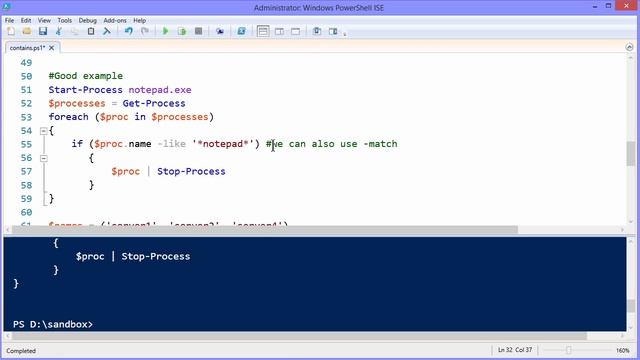Viewport: 640px width, 360px height.
Task: Click the 'foreach' keyword on line 53
Action: (x=68, y=117)
